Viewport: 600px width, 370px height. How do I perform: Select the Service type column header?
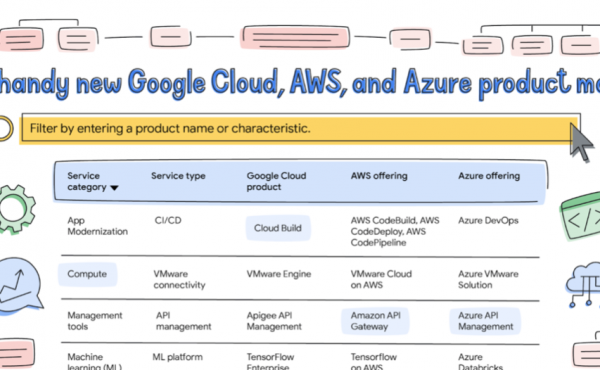pos(178,176)
